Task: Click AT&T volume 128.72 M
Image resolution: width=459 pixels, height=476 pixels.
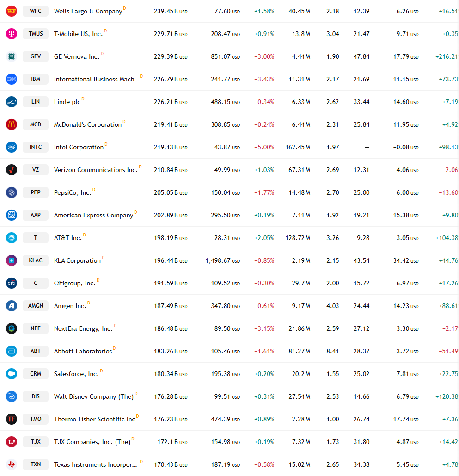Action: 298,238
